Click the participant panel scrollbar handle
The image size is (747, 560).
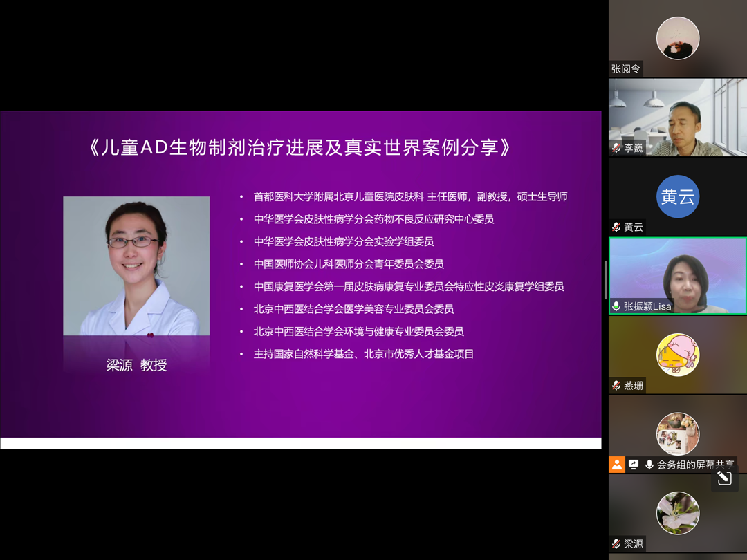(605, 279)
